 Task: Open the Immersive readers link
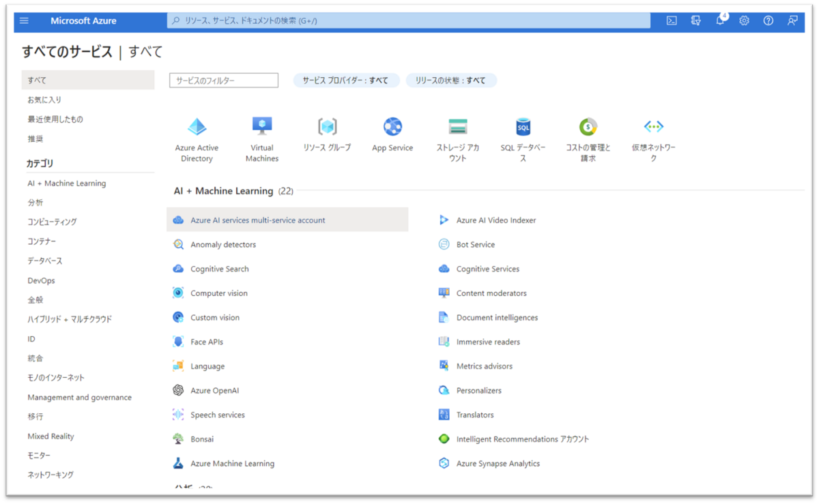[x=488, y=342]
